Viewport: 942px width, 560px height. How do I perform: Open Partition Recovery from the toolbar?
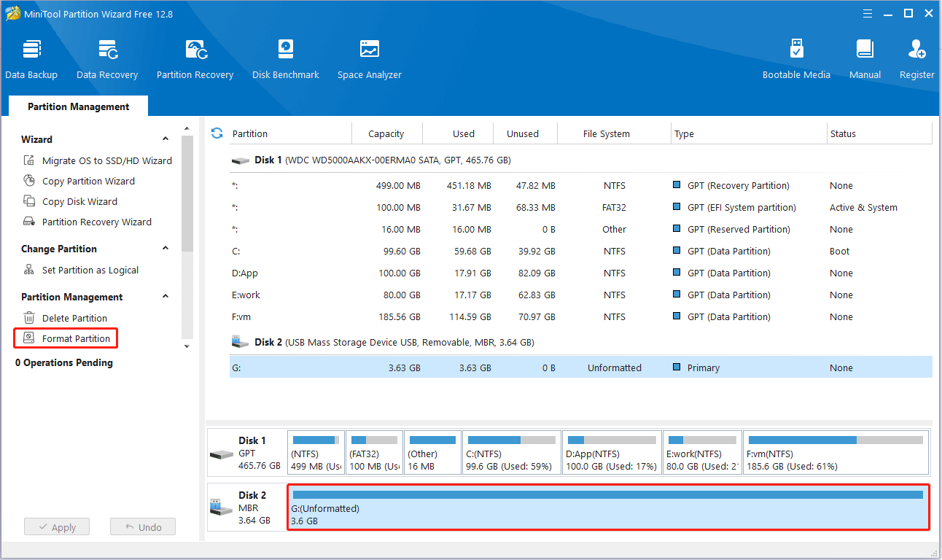(195, 60)
